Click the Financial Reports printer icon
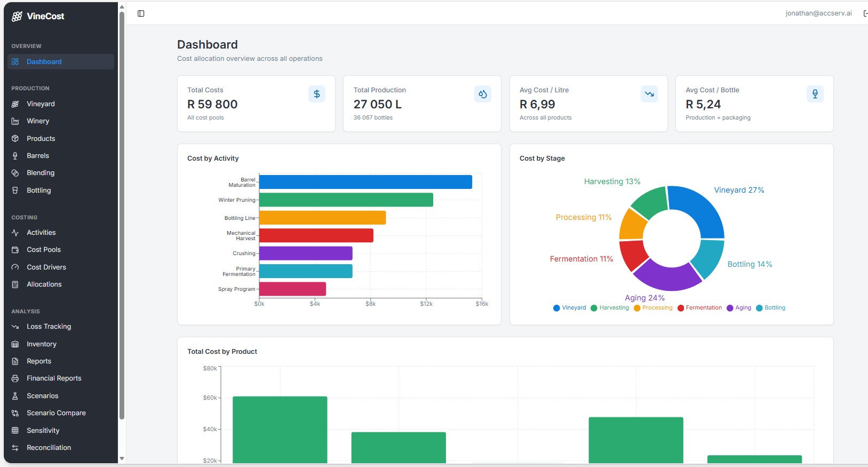The image size is (868, 467). [x=15, y=378]
